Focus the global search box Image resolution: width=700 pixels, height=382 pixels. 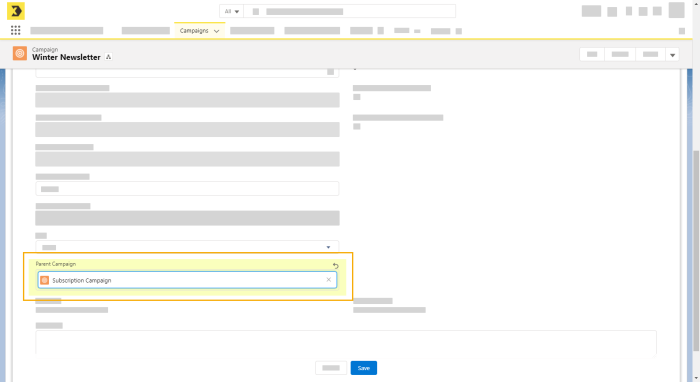click(x=350, y=11)
